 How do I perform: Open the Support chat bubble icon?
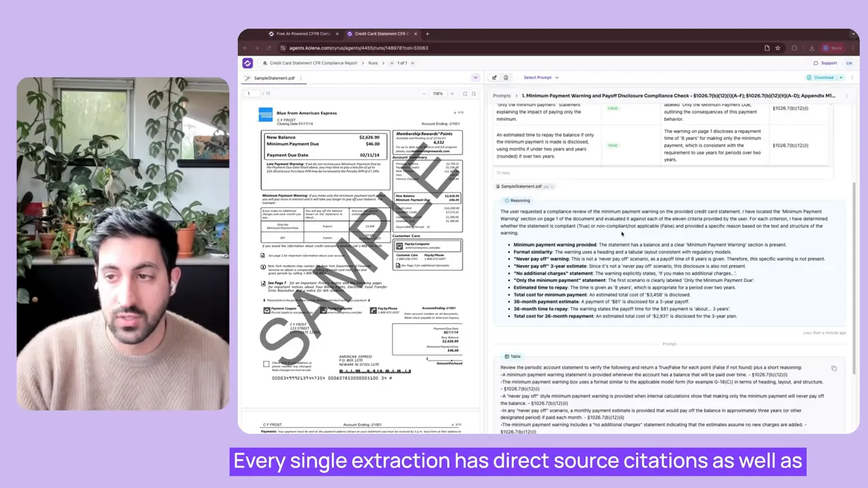(x=816, y=63)
